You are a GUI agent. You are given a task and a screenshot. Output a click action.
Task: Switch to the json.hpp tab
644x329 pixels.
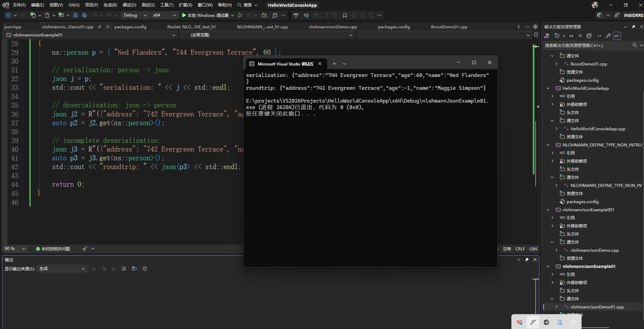[13, 27]
